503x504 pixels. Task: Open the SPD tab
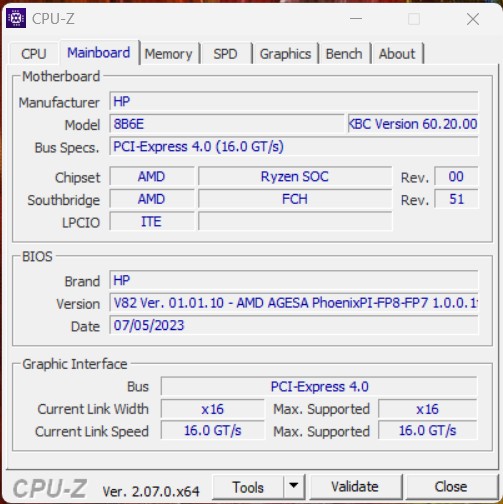(x=226, y=54)
